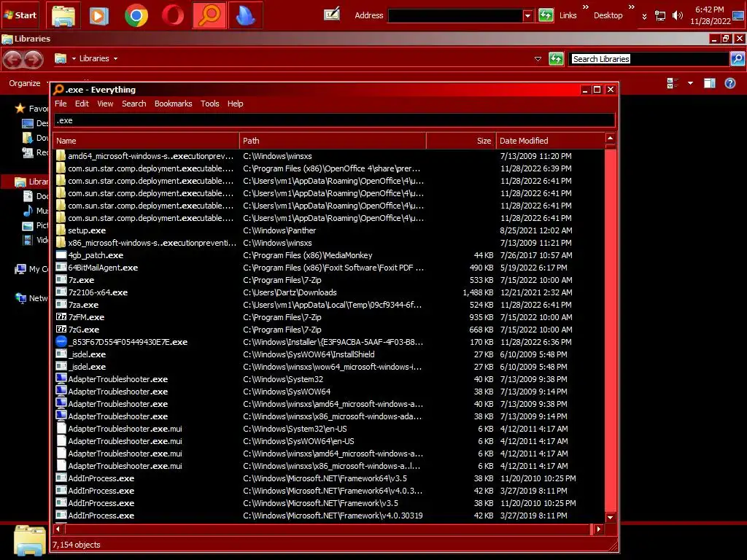Open the Bookmarks menu in Everything
747x560 pixels.
174,104
